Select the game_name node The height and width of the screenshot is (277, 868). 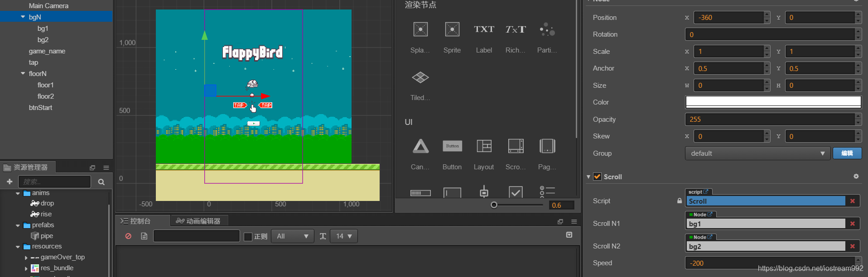(47, 51)
